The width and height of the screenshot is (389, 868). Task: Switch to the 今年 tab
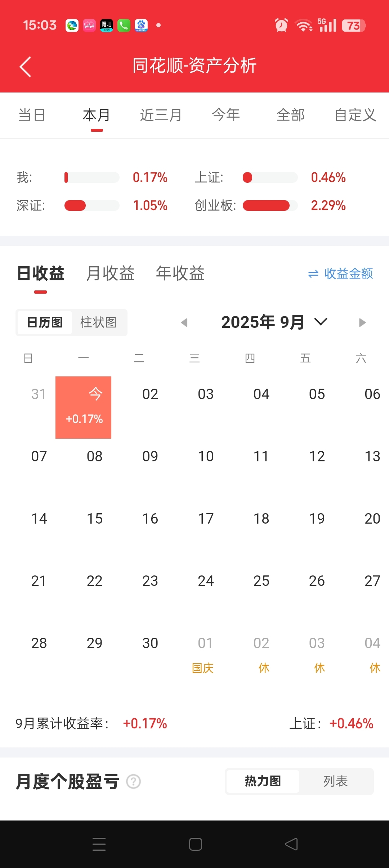[226, 115]
